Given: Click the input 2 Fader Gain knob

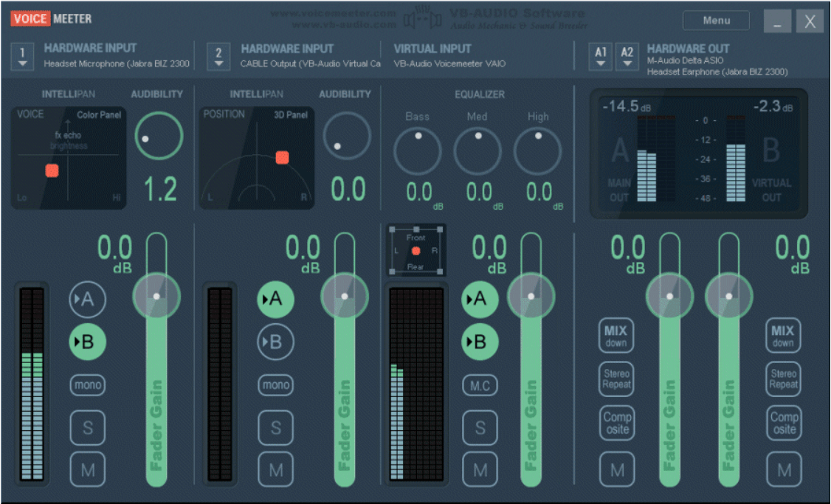Looking at the screenshot, I should click(x=345, y=296).
